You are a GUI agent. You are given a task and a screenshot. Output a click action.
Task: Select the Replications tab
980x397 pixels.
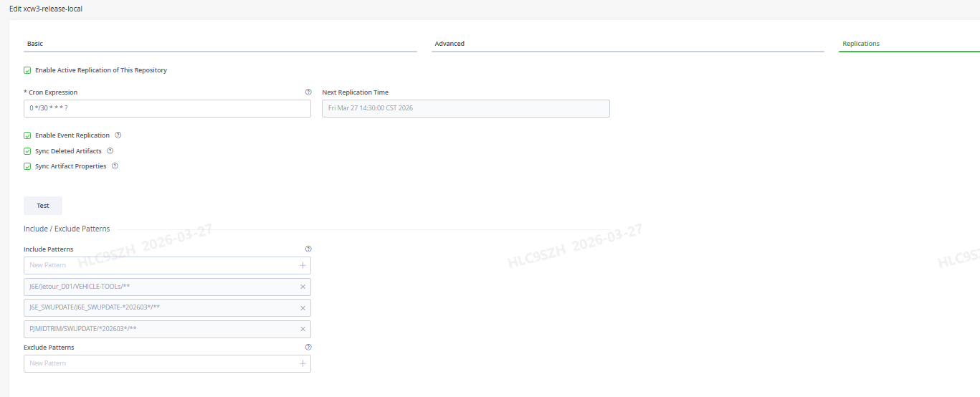coord(908,44)
